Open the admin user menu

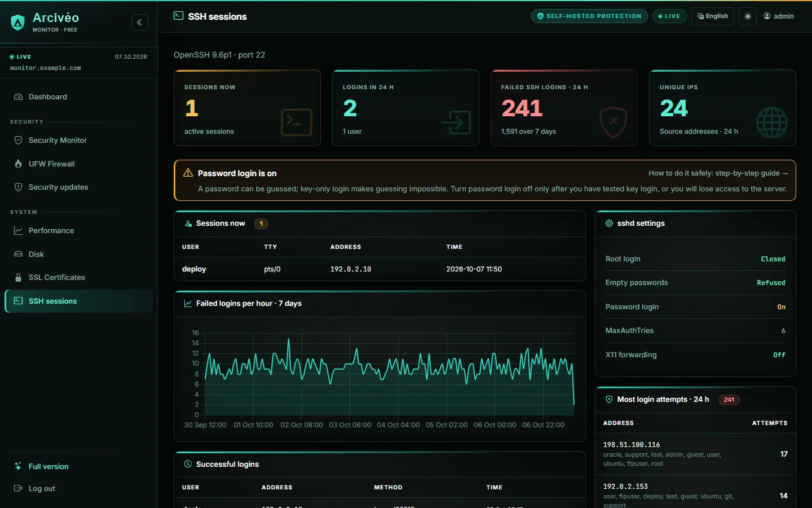tap(779, 16)
